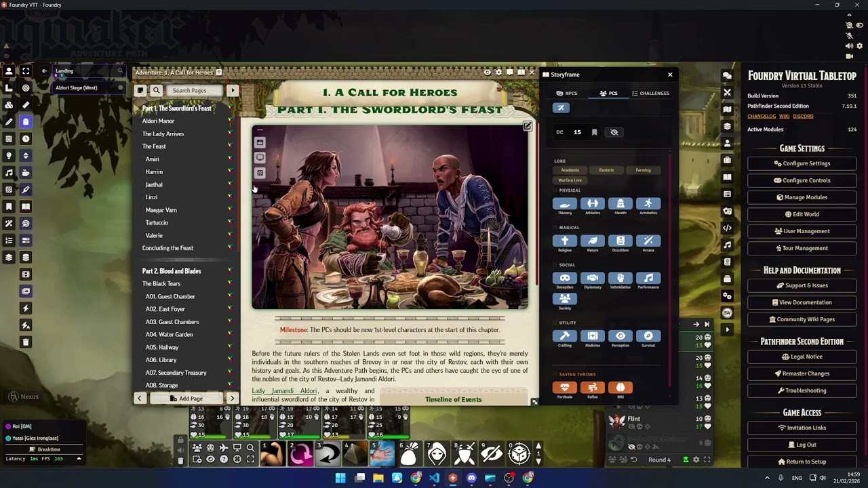Open Manage Modules
Image resolution: width=868 pixels, height=488 pixels.
[x=802, y=197]
